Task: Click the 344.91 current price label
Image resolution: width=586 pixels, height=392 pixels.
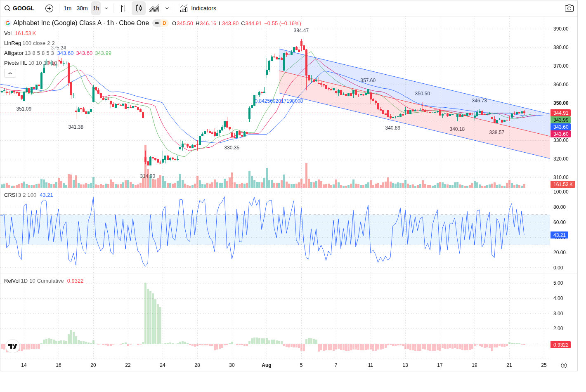Action: point(561,113)
